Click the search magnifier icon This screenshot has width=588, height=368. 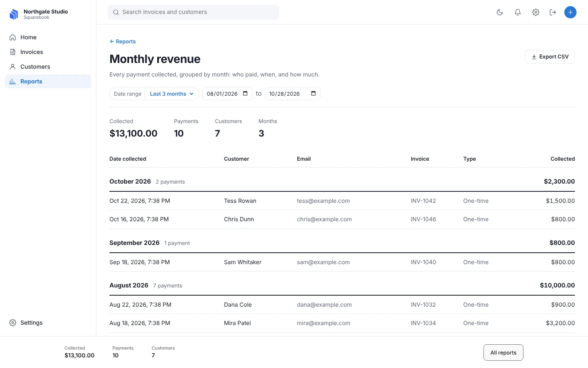pos(116,12)
